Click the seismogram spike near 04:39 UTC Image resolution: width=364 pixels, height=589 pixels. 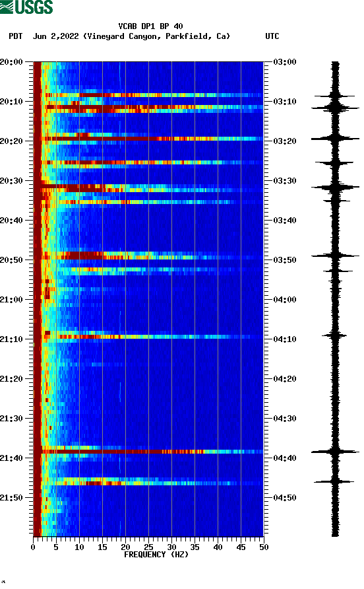pyautogui.click(x=335, y=452)
